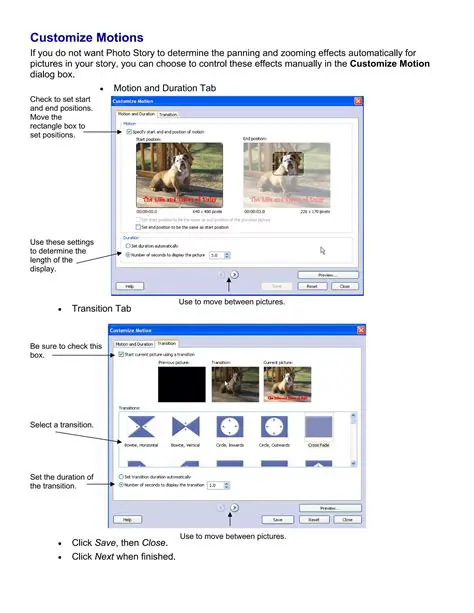Viewport: 474px width, 613px height.
Task: Click the active Transition tab above the transition checkbox
Action: tap(167, 344)
